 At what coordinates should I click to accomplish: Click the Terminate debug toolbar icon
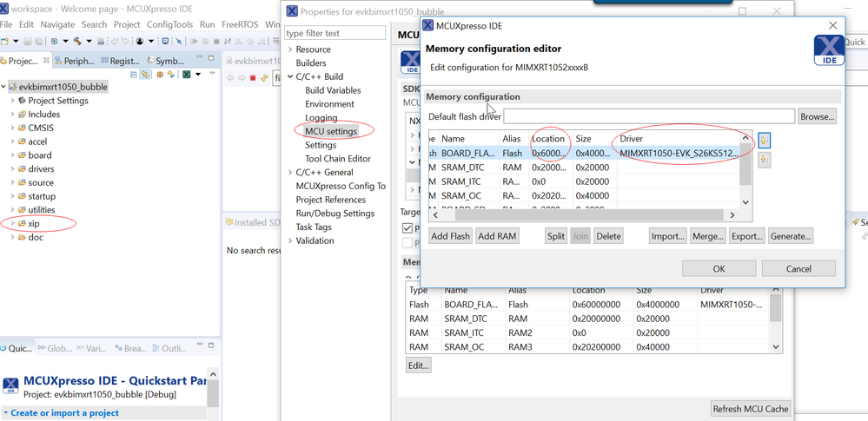point(216,41)
